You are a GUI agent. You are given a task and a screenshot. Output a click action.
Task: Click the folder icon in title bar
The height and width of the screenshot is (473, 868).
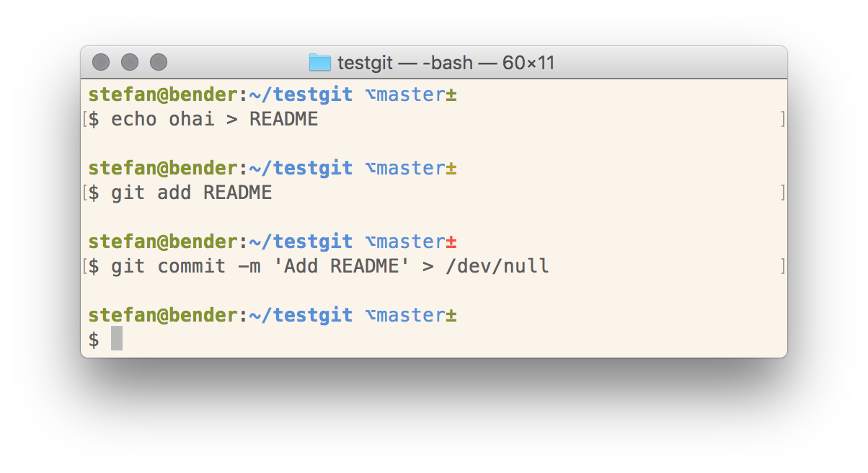tap(319, 63)
